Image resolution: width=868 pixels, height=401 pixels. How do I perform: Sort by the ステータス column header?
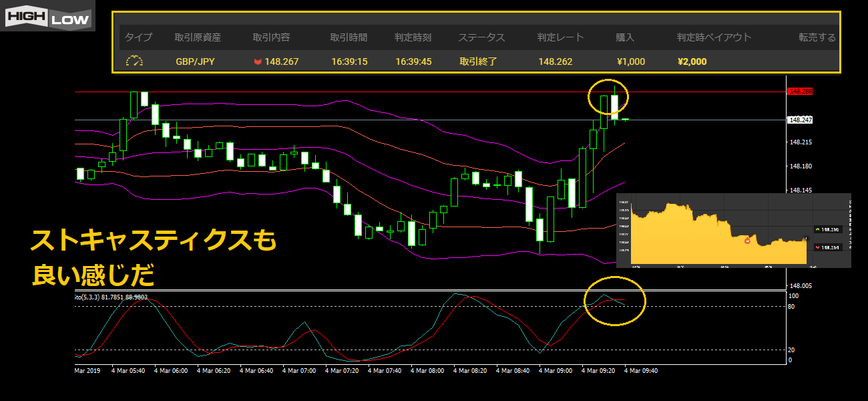point(481,37)
